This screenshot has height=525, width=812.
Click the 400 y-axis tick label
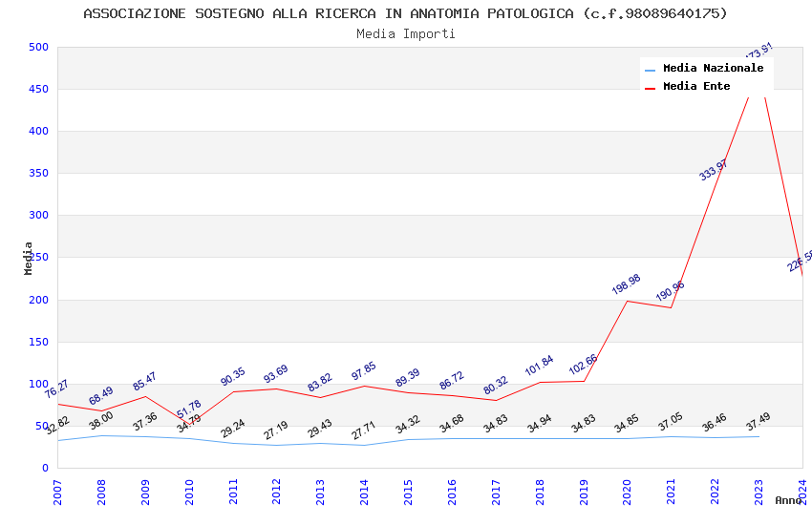[38, 131]
